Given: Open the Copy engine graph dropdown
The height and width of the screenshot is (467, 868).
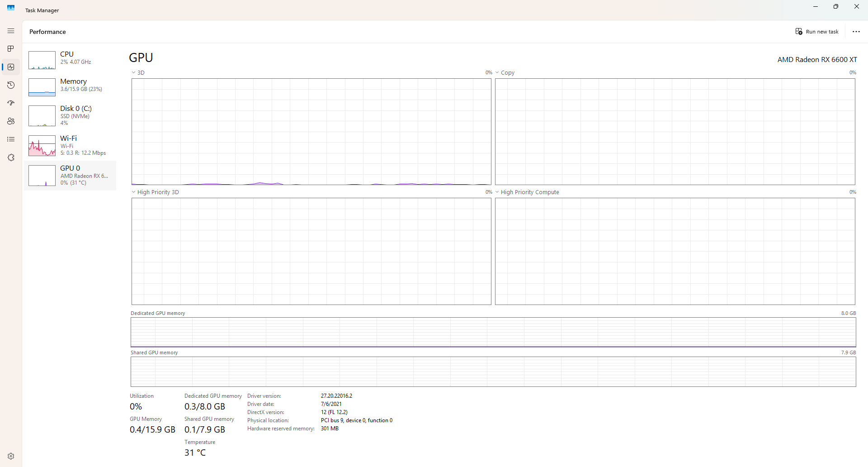Looking at the screenshot, I should pyautogui.click(x=505, y=72).
